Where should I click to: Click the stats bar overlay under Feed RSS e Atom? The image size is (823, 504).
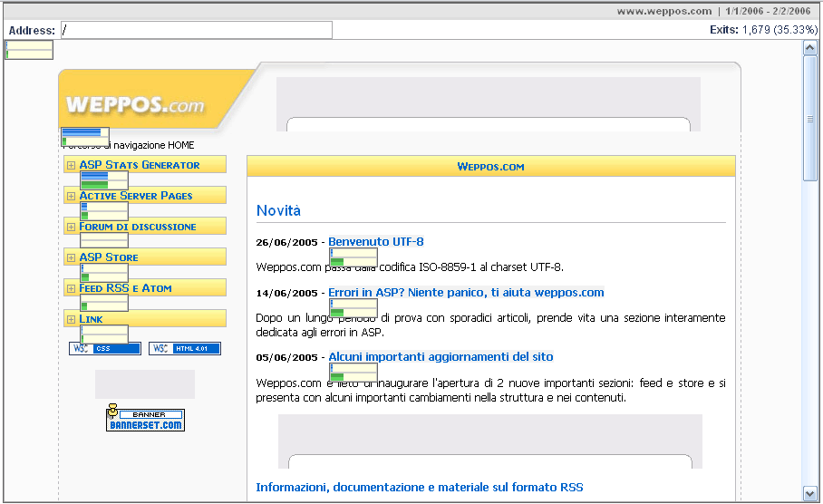tap(104, 303)
